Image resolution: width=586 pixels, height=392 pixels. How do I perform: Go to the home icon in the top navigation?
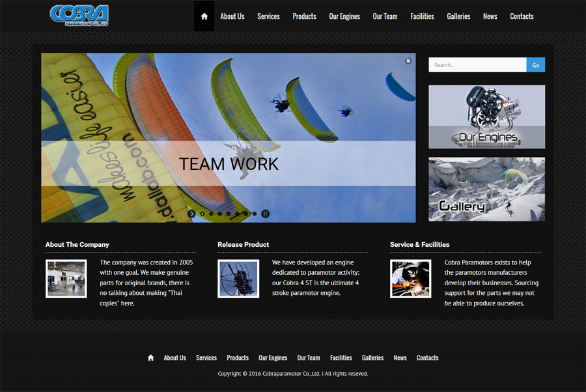(x=204, y=16)
